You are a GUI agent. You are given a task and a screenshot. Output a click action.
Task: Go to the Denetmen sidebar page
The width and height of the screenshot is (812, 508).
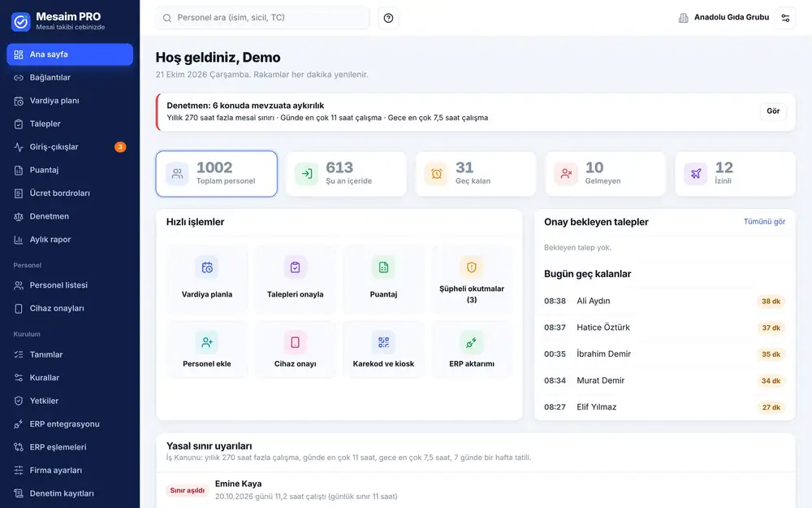70,216
